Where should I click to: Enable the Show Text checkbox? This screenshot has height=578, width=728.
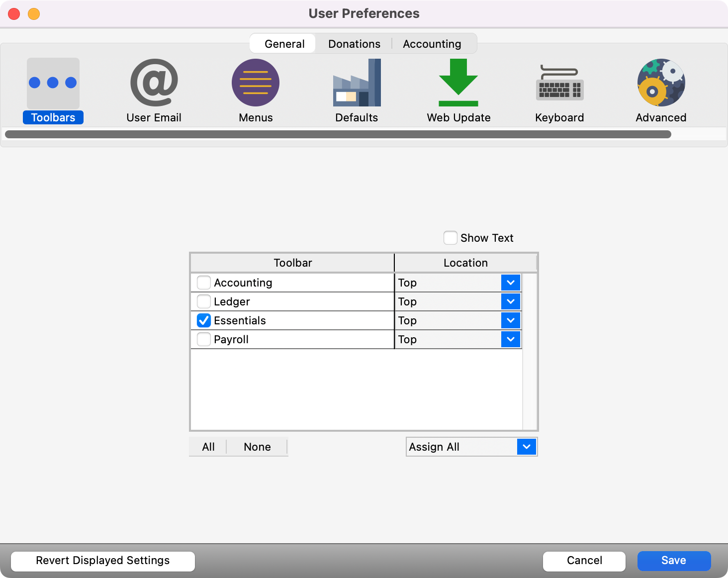tap(451, 238)
